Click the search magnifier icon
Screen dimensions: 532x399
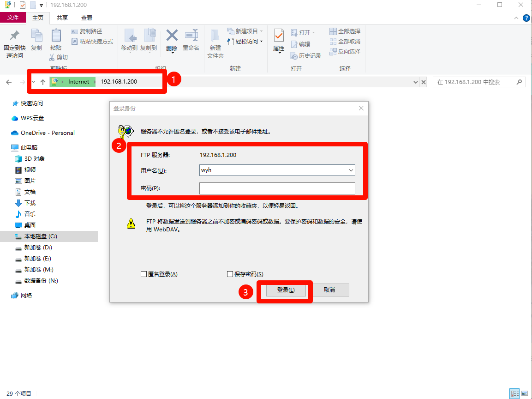pos(519,82)
